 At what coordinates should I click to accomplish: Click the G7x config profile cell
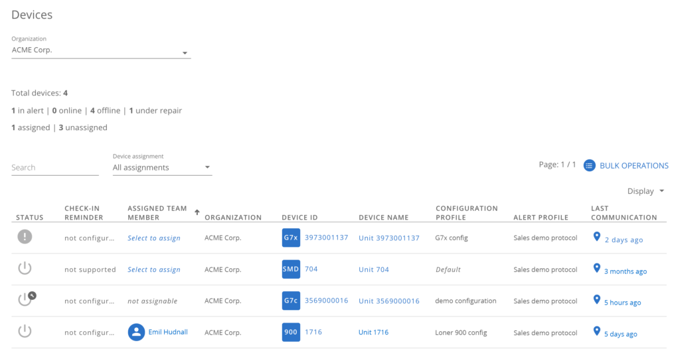pos(451,238)
